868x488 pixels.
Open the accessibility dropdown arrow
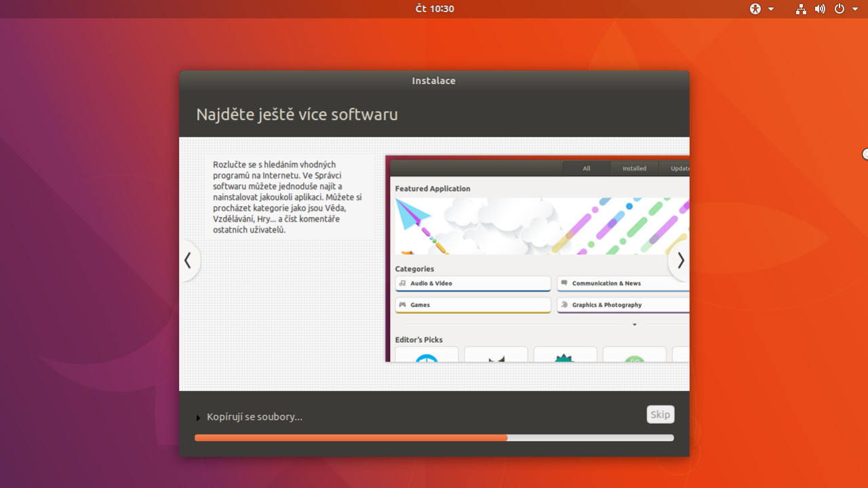pos(771,9)
